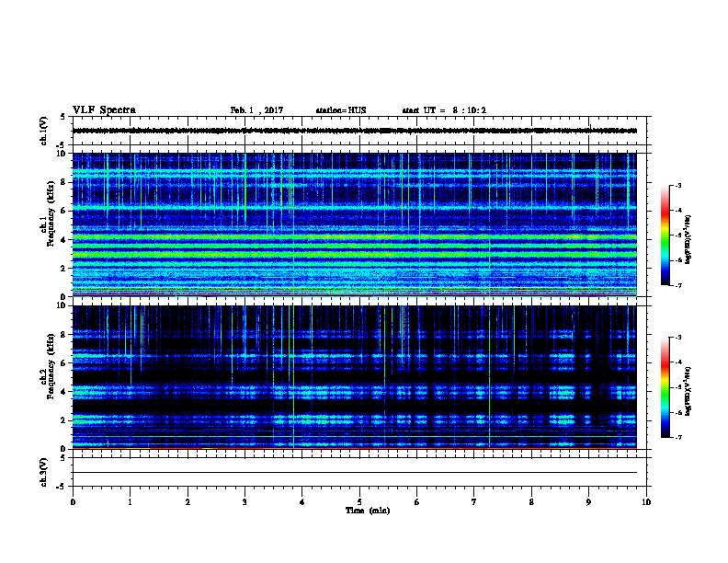Image resolution: width=728 pixels, height=563 pixels.
Task: Click the ch.1 colorbar 'log(PSD)(V²/Hz)' label
Action: click(x=688, y=239)
